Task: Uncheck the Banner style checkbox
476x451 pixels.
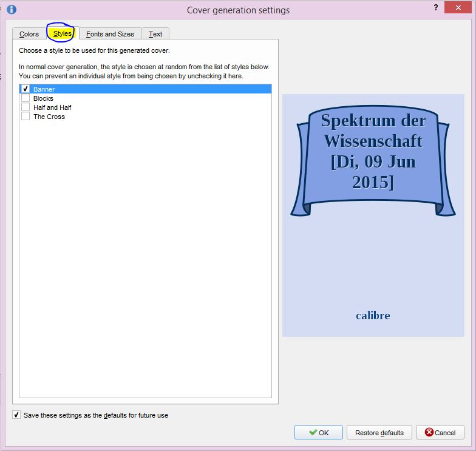Action: (x=25, y=89)
